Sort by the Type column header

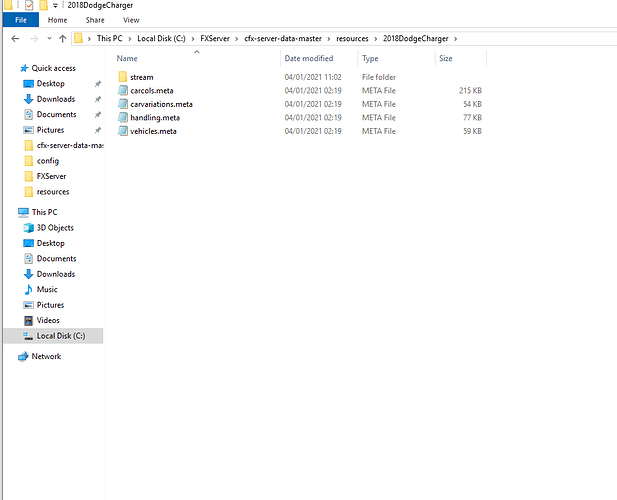(x=370, y=59)
